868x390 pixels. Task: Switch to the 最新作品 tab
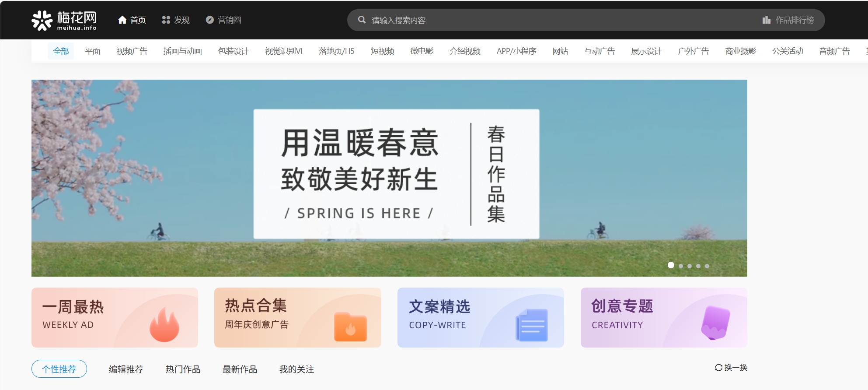(240, 369)
